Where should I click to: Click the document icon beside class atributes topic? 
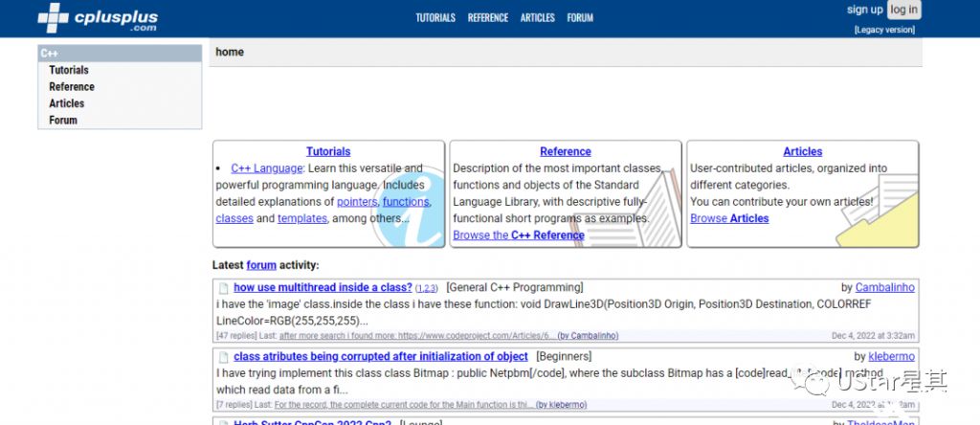click(223, 357)
